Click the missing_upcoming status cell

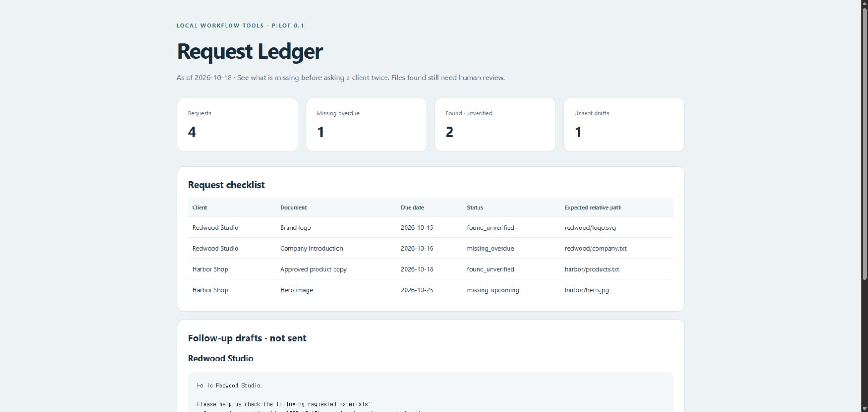pyautogui.click(x=493, y=290)
